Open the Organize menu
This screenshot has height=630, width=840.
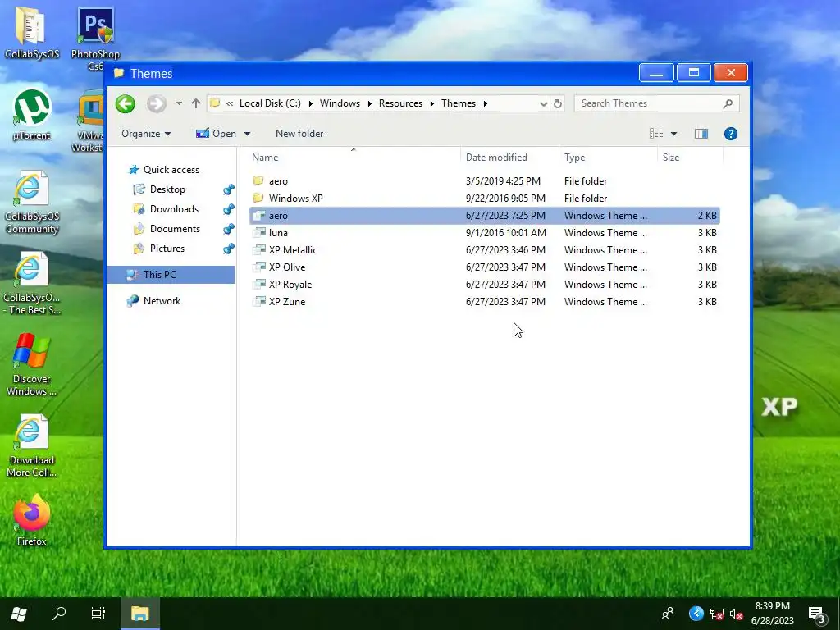pos(146,134)
